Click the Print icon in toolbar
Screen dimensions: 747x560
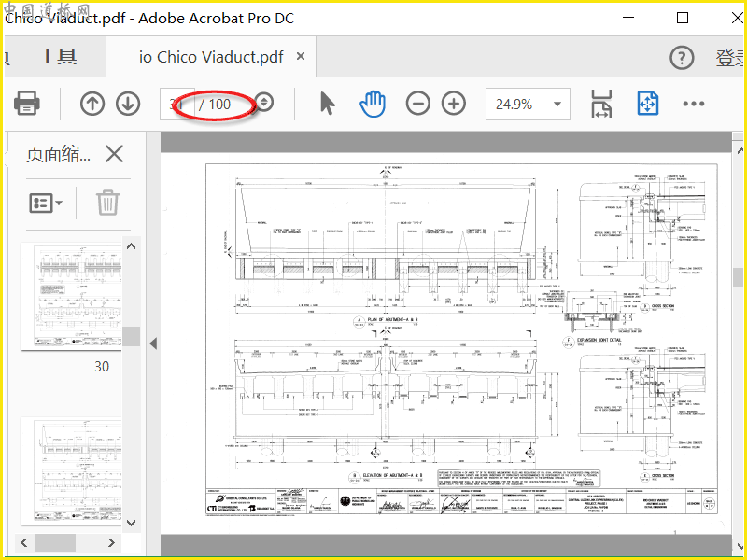pos(27,104)
